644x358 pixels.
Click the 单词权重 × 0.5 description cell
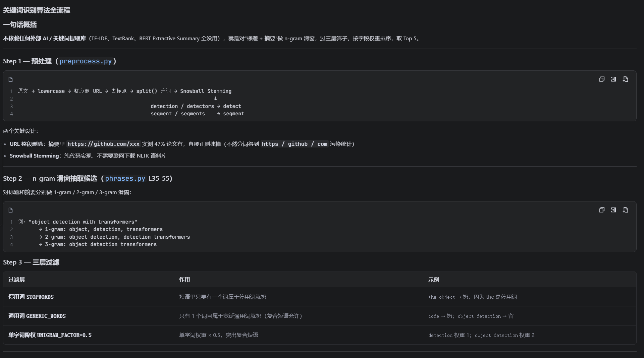tap(299, 335)
